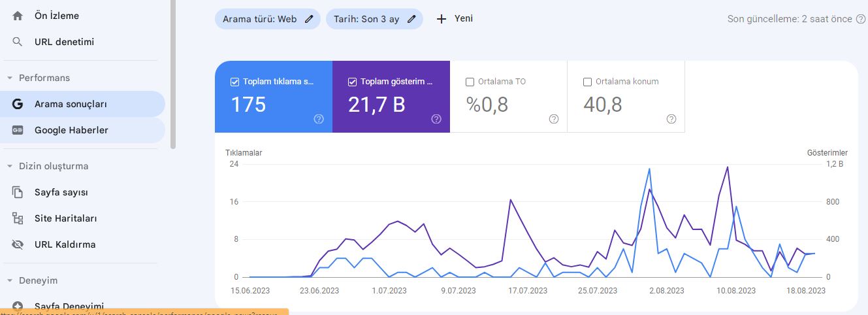Click the Google G icon for Arama sonuçları
This screenshot has height=315, width=868.
pos(18,104)
